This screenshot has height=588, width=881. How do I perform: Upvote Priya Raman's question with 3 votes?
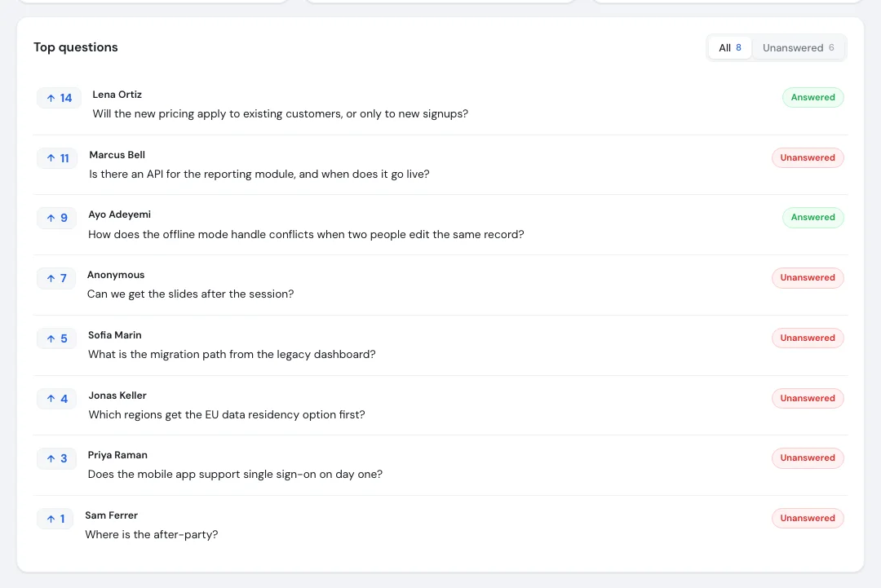(x=57, y=458)
